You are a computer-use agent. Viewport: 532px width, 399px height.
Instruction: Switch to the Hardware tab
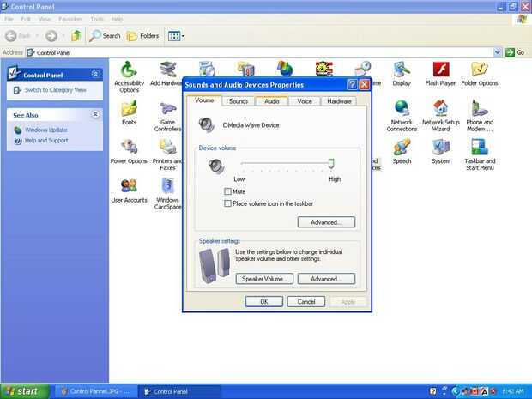[339, 101]
